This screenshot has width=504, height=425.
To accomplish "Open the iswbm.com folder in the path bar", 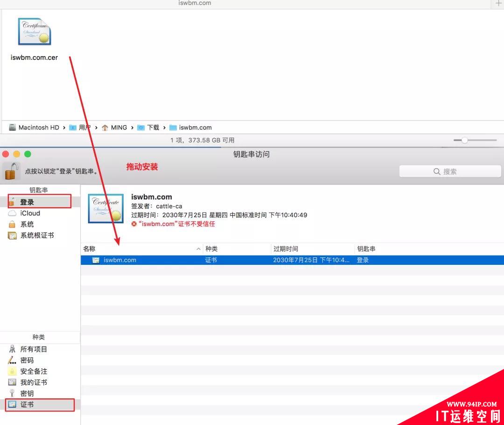I will tap(190, 127).
